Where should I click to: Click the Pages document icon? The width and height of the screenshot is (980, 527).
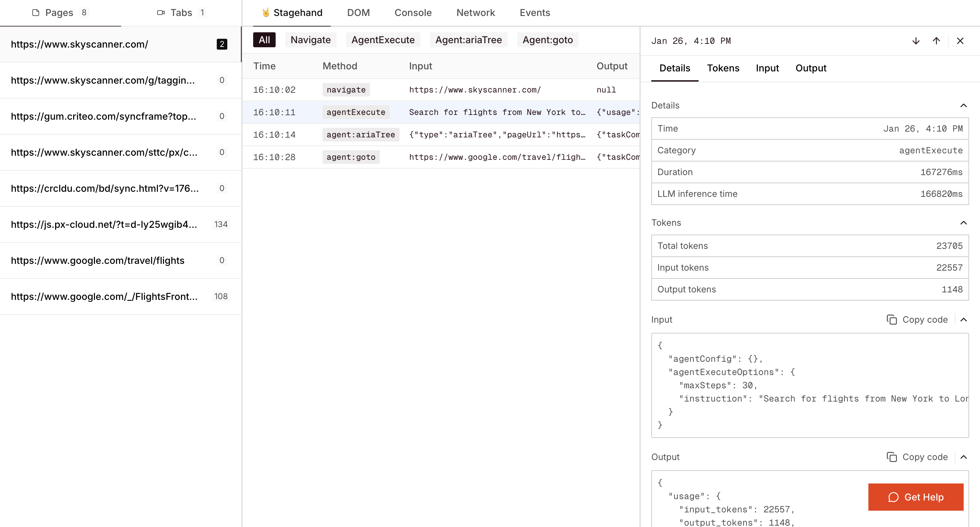[x=35, y=13]
